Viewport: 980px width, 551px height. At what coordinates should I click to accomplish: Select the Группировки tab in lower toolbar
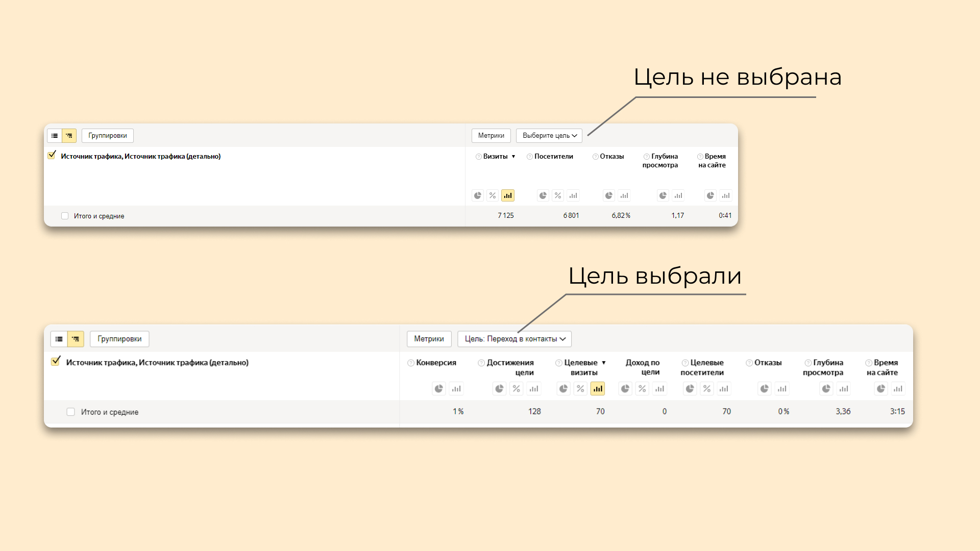[x=119, y=338]
